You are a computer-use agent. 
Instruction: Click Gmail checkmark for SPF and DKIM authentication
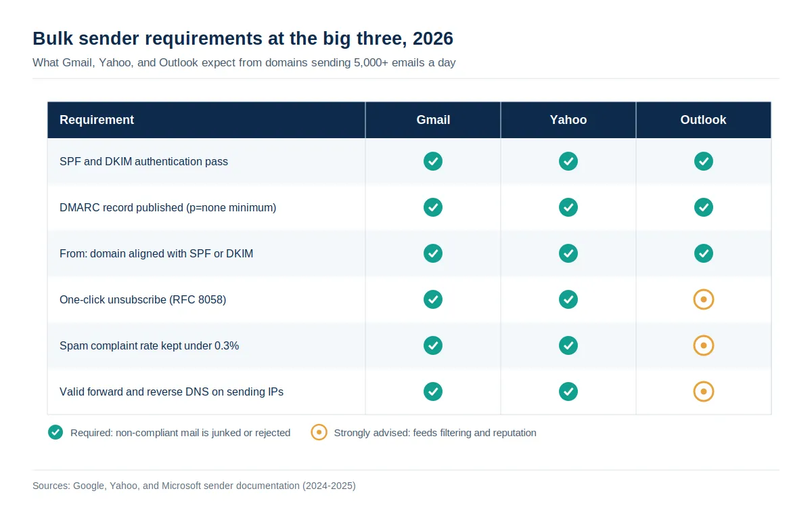point(433,161)
